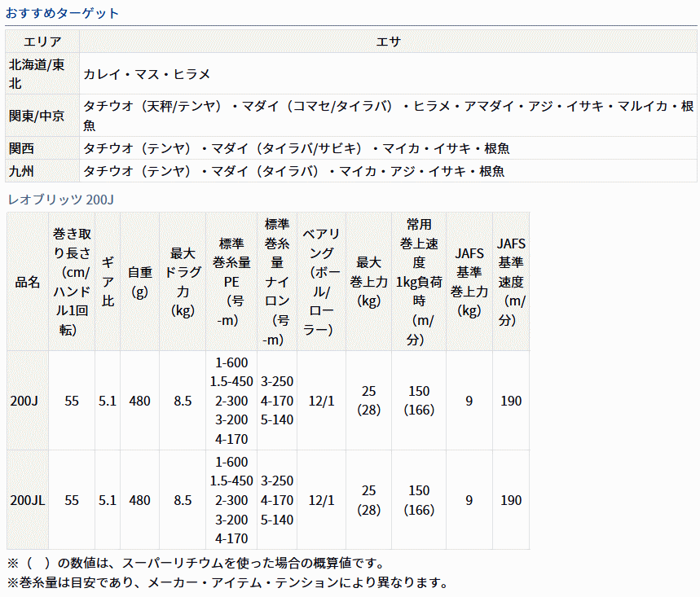The image size is (700, 597).
Task: Click the 12/1 bearing cell in 200J row
Action: (x=321, y=400)
